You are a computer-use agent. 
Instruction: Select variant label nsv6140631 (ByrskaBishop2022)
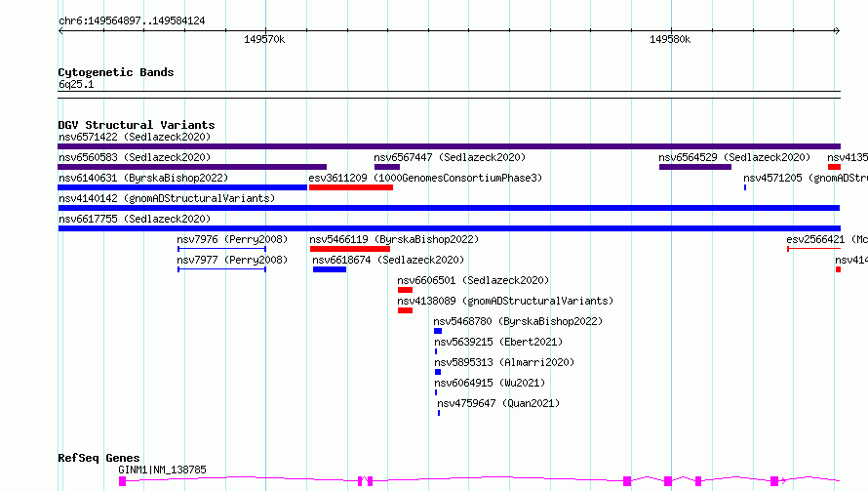pos(143,178)
